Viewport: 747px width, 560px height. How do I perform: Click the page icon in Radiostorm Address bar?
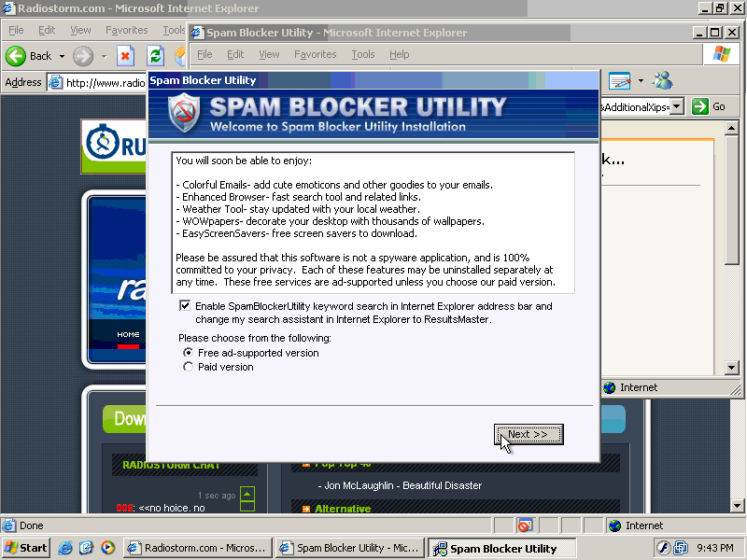[56, 82]
